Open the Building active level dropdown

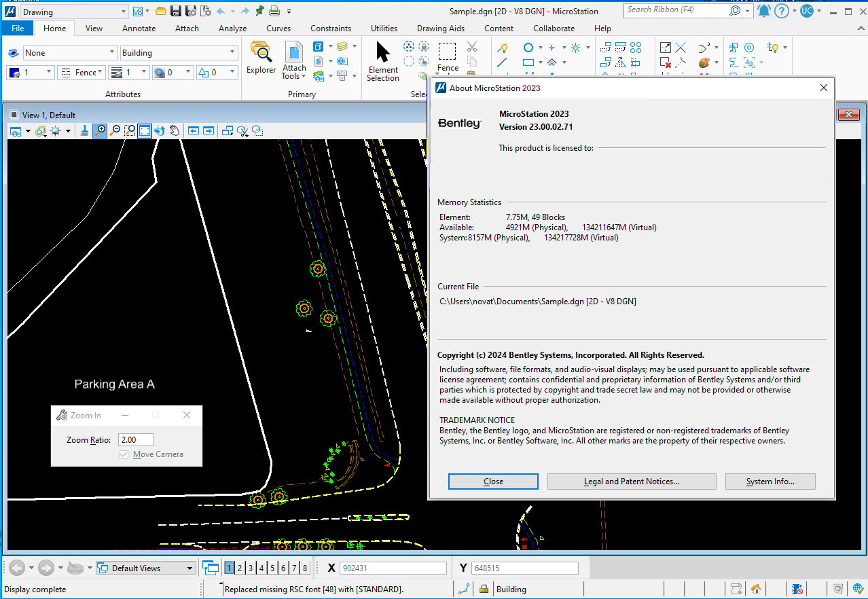click(179, 53)
